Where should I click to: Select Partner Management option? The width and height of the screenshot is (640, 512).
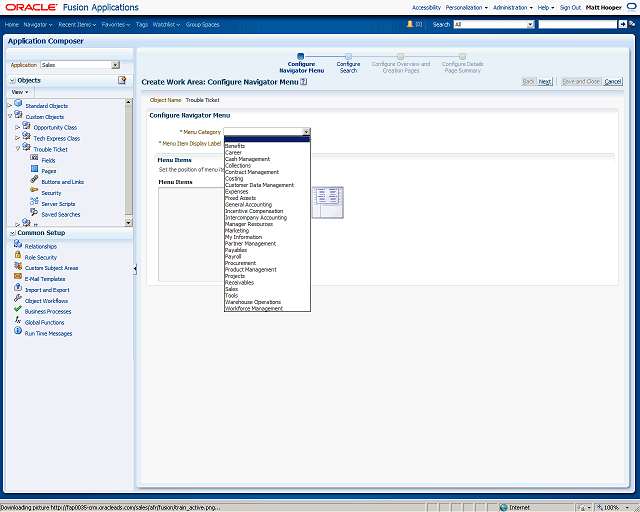tap(267, 244)
